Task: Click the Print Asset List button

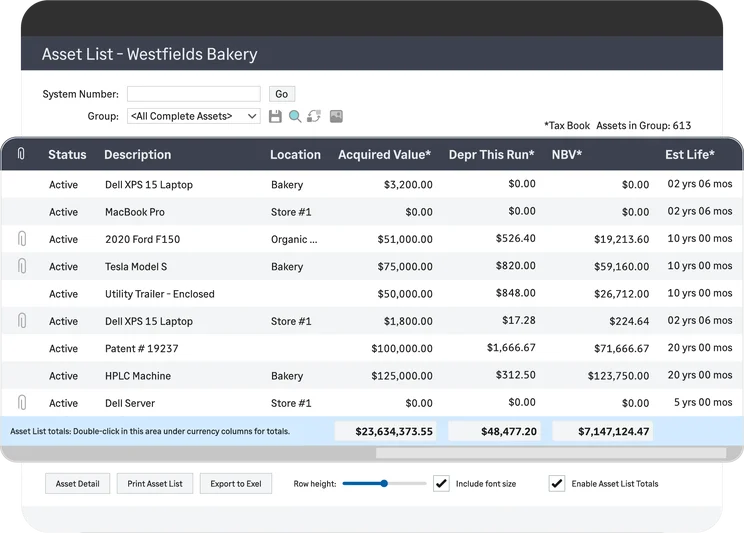Action: click(x=155, y=484)
